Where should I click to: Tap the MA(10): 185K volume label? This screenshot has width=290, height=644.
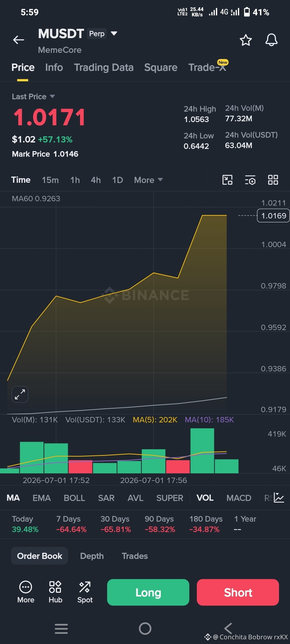pyautogui.click(x=209, y=420)
